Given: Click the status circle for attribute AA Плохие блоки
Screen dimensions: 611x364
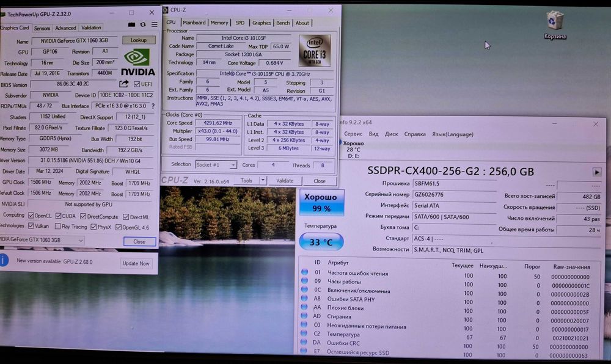Looking at the screenshot, I should [x=304, y=307].
